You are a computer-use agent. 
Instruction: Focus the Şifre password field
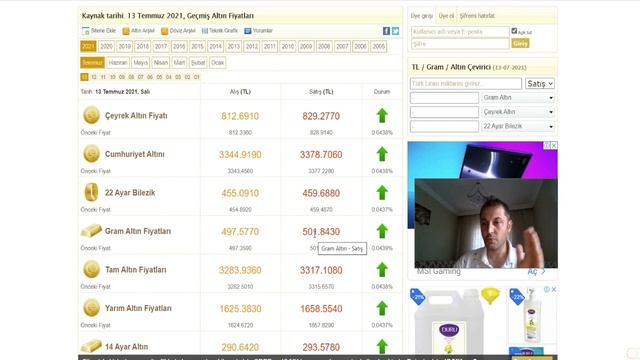[460, 43]
